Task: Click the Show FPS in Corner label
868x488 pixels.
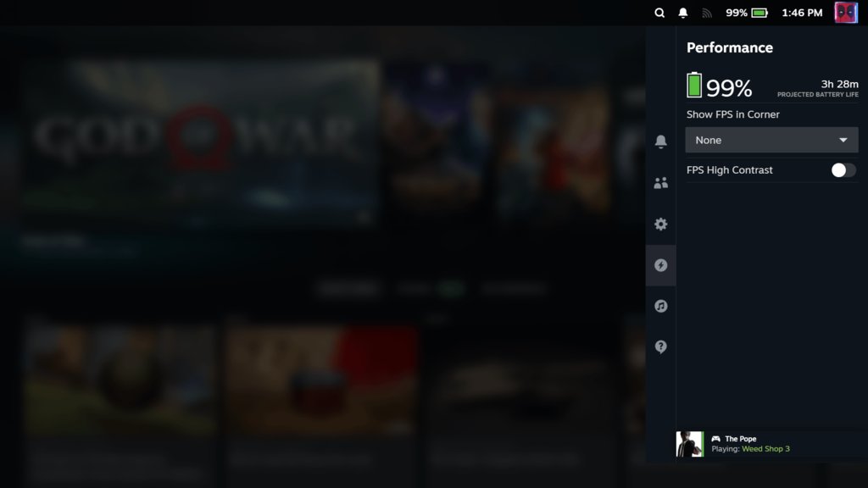Action: click(733, 114)
